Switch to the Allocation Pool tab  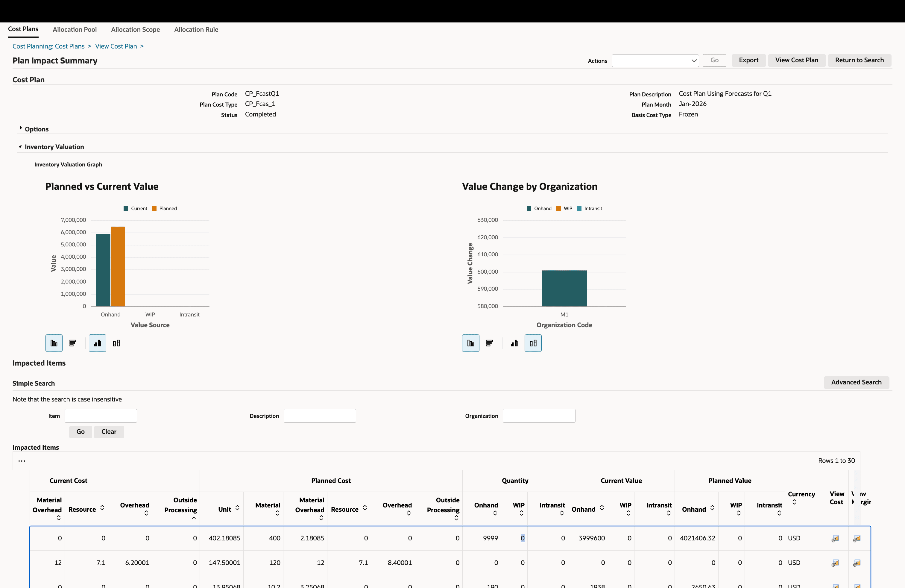click(75, 29)
